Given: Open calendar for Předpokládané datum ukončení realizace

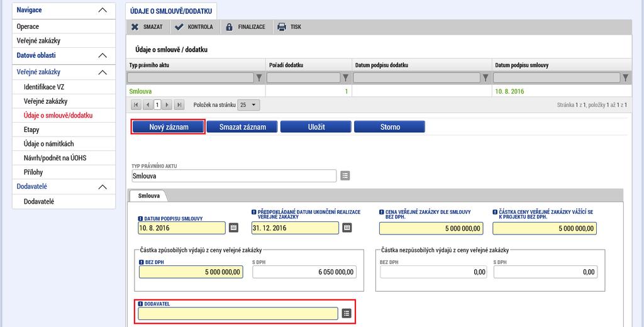Looking at the screenshot, I should pyautogui.click(x=347, y=228).
